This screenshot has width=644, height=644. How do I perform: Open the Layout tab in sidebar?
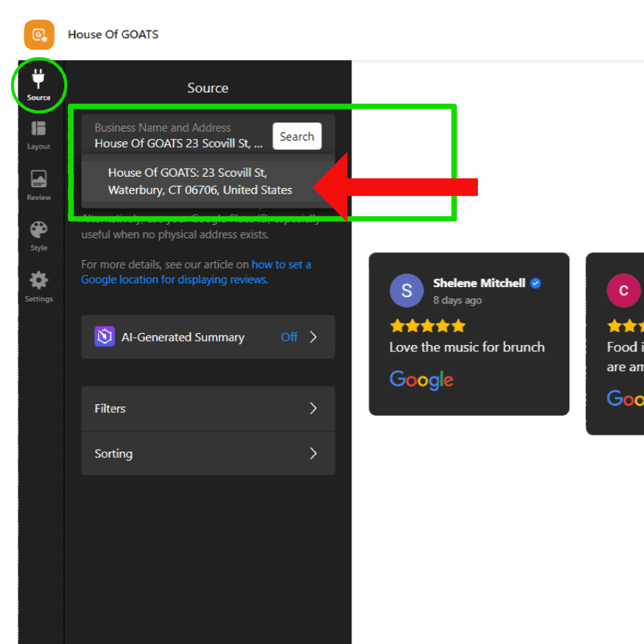click(x=39, y=135)
